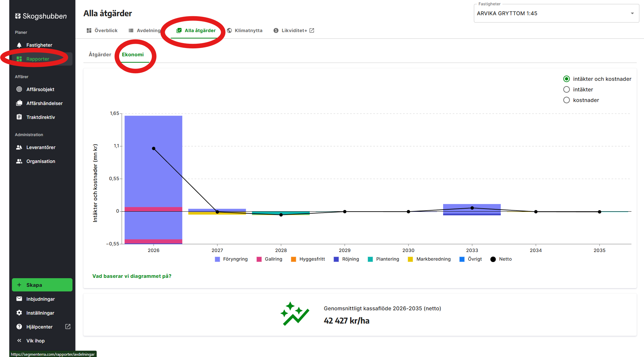Open Inställningar from sidebar

click(42, 313)
